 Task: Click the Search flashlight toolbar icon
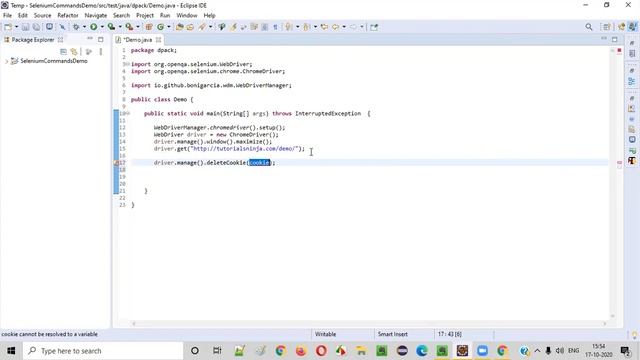click(x=202, y=27)
